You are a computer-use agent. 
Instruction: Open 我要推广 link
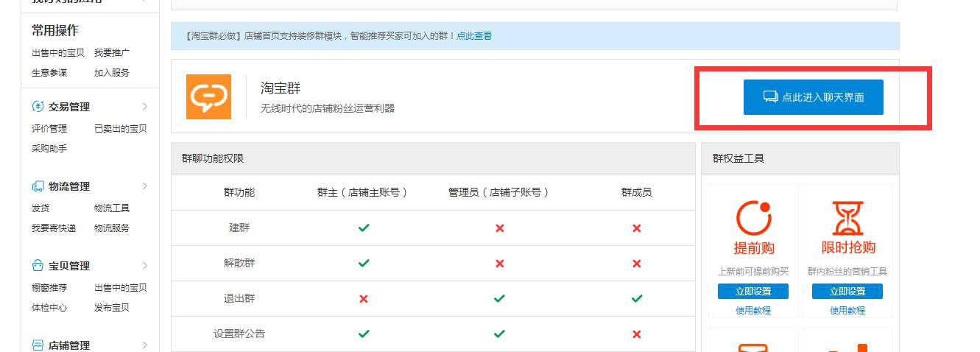point(112,53)
